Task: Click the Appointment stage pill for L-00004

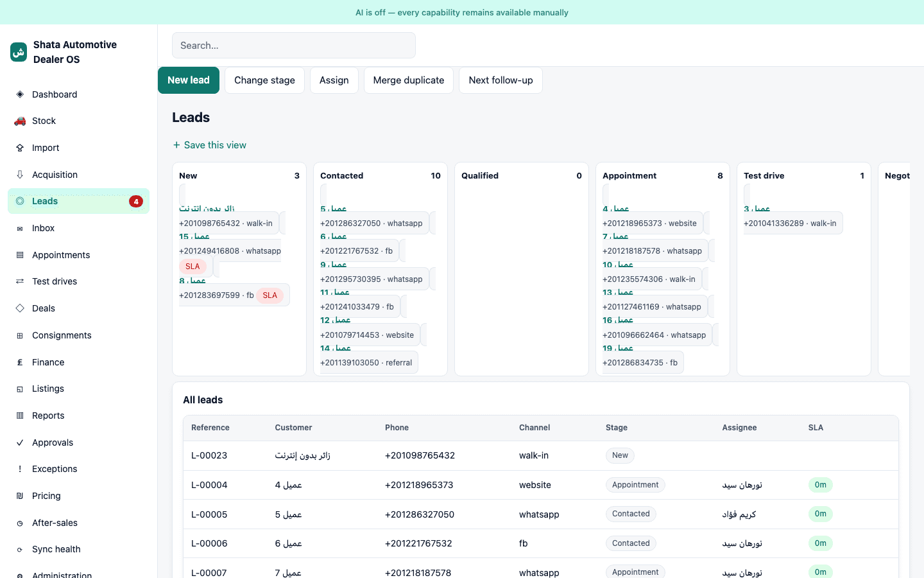Action: tap(635, 485)
